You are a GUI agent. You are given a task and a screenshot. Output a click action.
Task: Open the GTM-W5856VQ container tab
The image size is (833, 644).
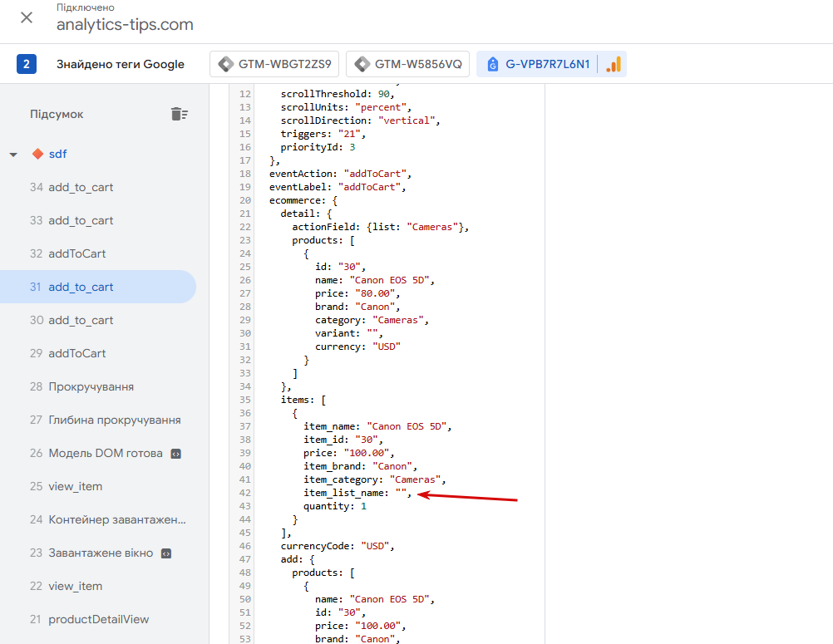(x=407, y=64)
